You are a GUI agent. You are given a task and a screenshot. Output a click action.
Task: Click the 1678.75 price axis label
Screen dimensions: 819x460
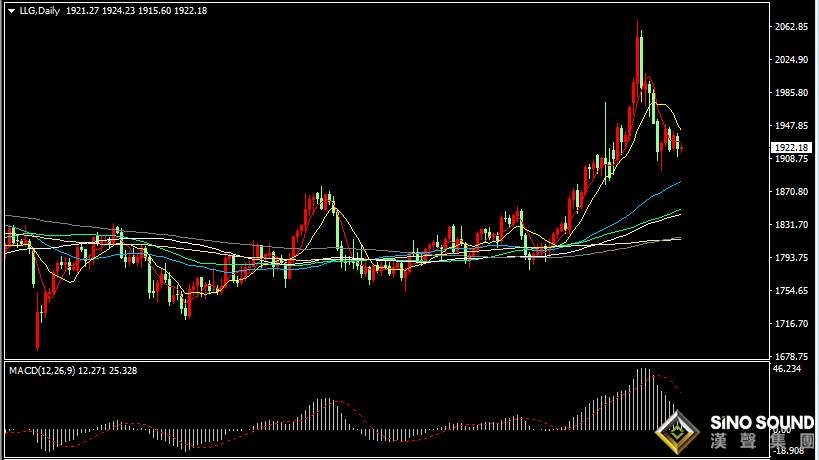792,357
